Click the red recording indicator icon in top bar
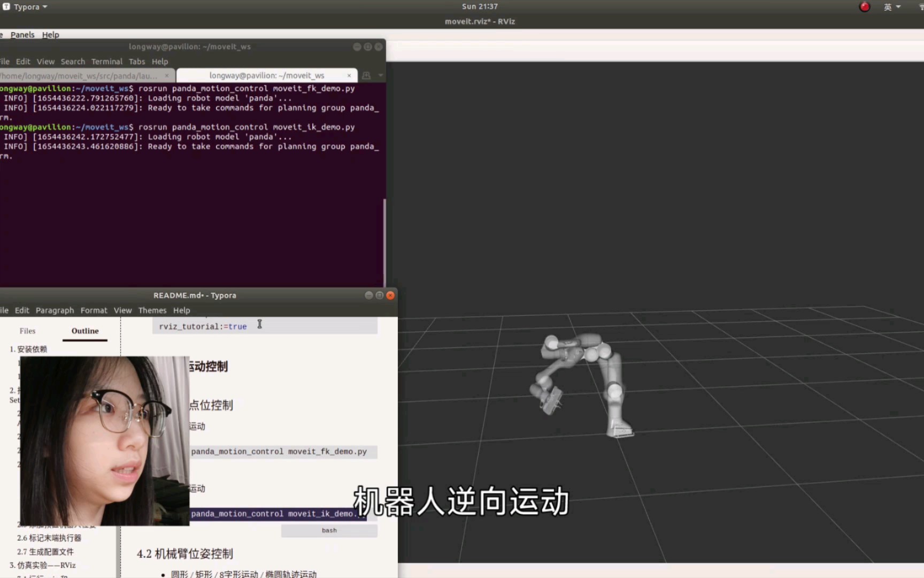The width and height of the screenshot is (924, 578). tap(865, 7)
